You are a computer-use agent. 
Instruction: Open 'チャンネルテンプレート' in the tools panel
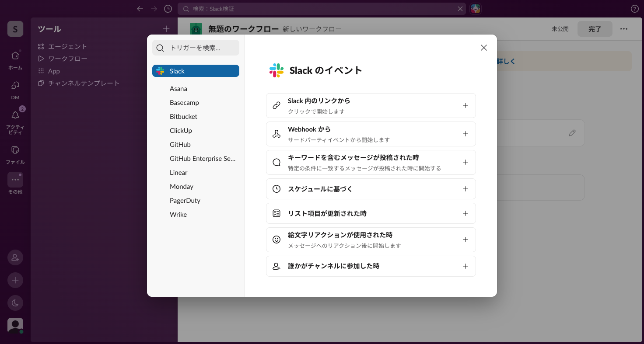(84, 83)
